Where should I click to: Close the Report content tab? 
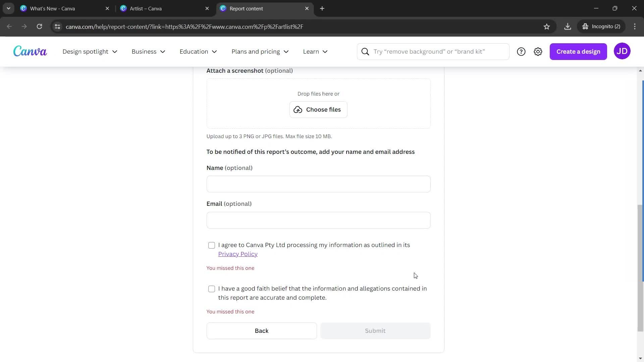[307, 8]
